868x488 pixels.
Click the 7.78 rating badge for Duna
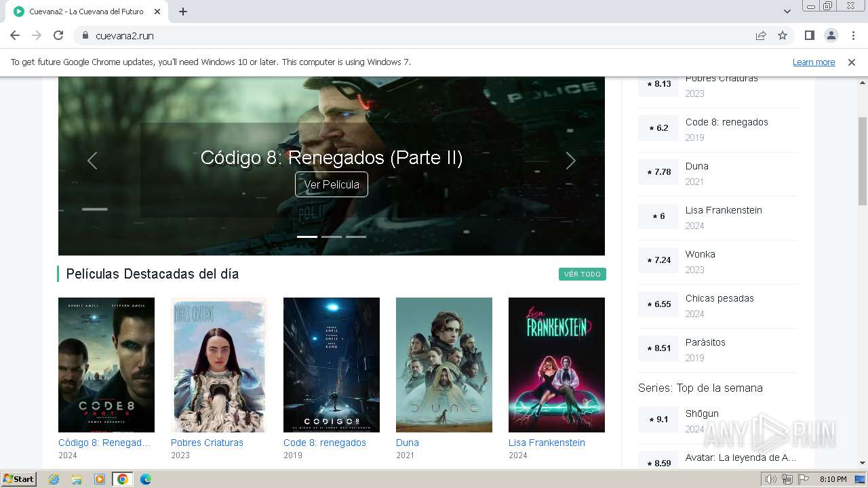[658, 172]
